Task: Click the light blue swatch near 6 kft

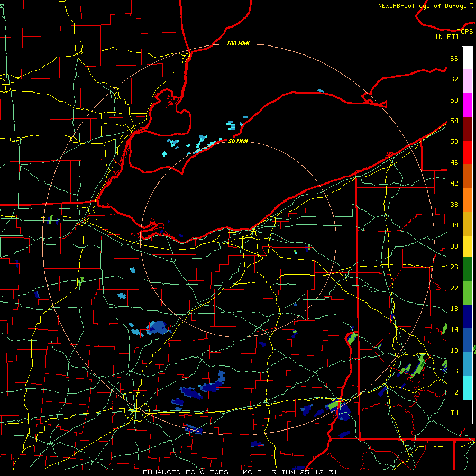Action: coord(467,363)
